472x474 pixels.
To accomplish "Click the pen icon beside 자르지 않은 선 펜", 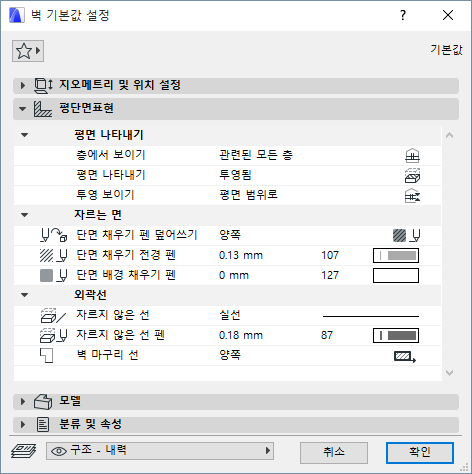I will (x=54, y=335).
